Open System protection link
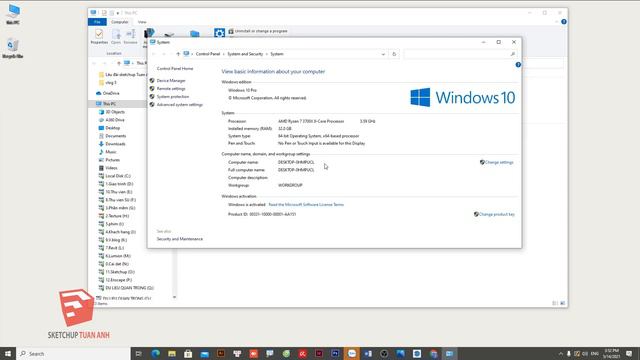 (x=173, y=97)
